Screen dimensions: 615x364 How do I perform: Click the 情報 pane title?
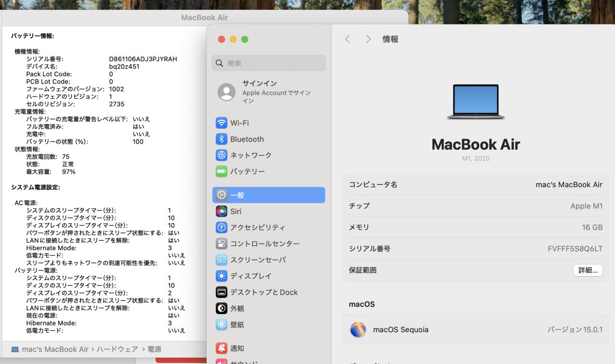pyautogui.click(x=390, y=39)
